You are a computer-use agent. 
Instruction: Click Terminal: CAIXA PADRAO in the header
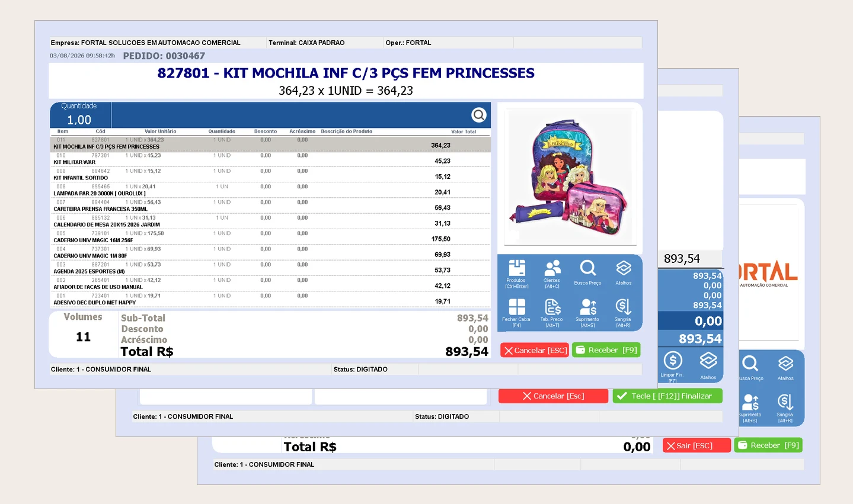pos(306,43)
